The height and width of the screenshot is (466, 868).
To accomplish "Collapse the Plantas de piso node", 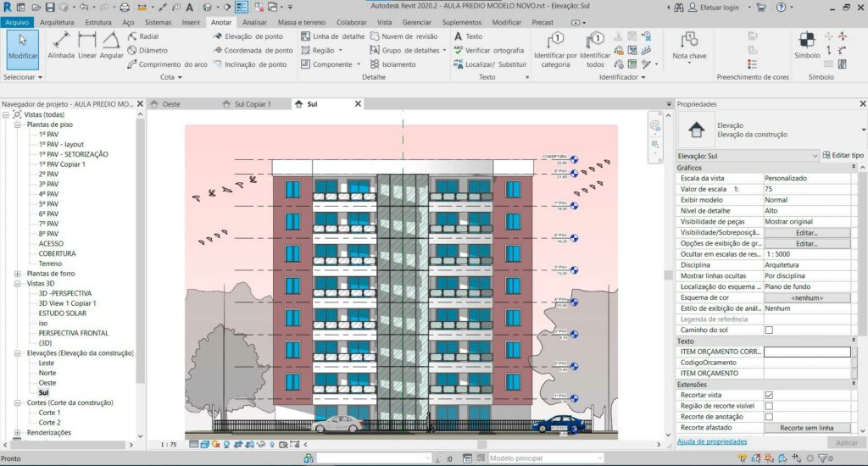I will tap(17, 125).
